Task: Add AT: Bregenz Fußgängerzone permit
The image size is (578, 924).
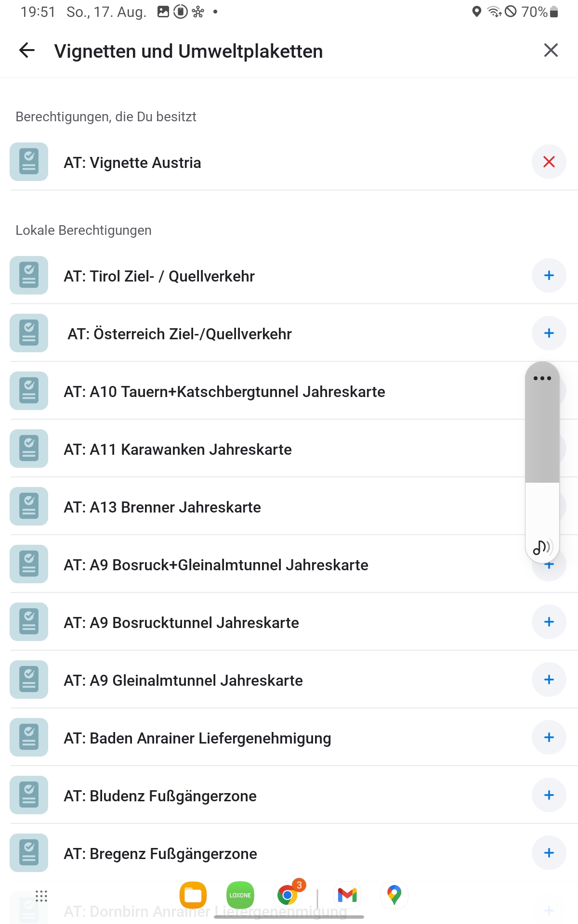Action: pos(549,853)
